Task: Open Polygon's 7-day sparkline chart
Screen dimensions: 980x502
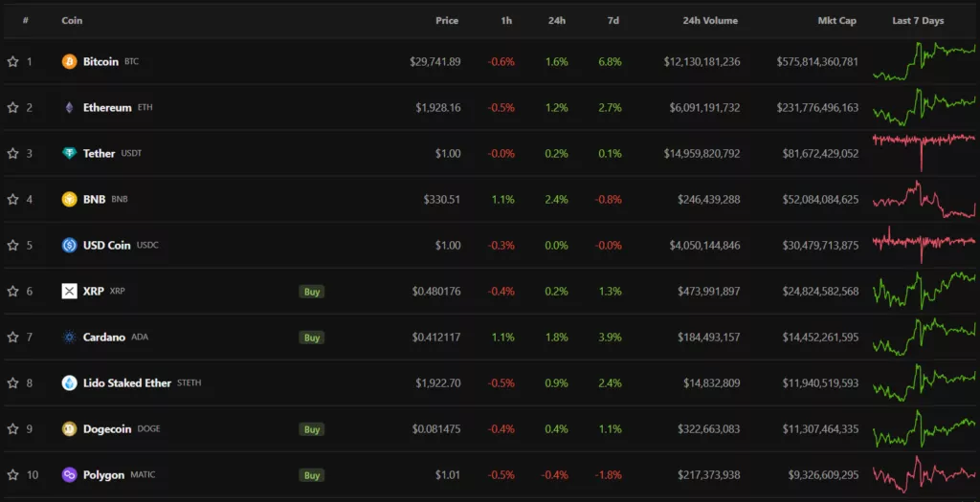Action: coord(924,474)
